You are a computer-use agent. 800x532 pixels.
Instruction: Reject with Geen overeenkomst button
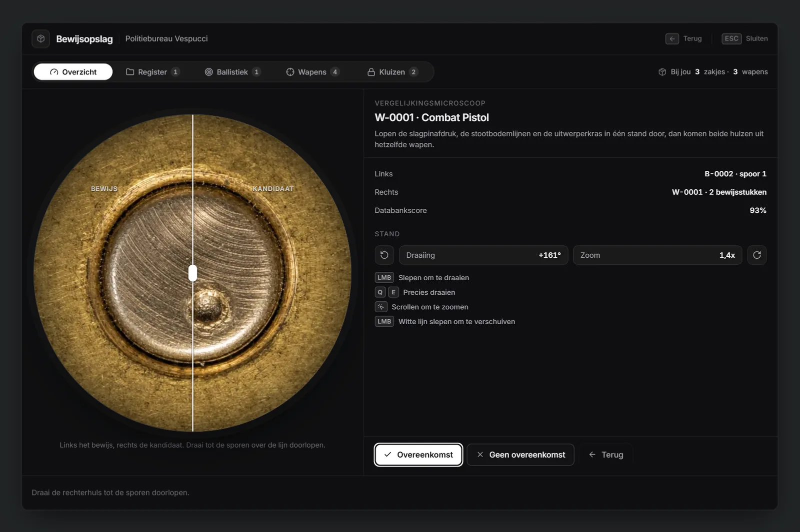click(520, 455)
